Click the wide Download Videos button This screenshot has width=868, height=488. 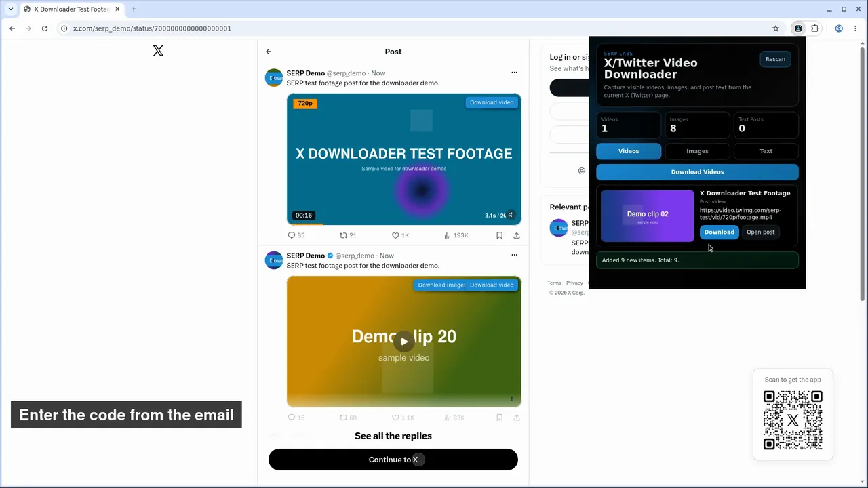697,172
